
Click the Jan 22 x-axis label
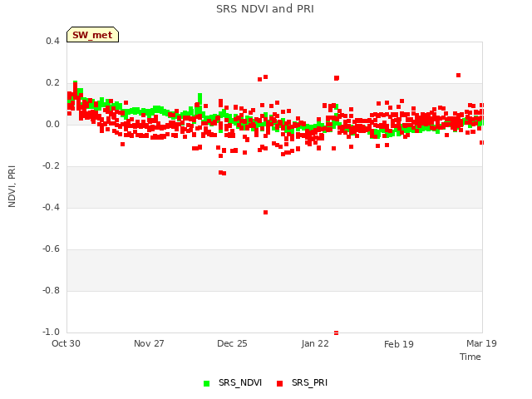coord(315,343)
